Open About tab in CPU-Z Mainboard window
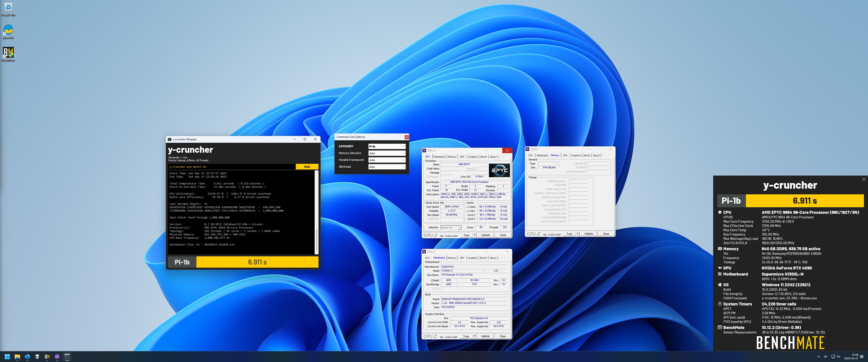 tap(493, 258)
